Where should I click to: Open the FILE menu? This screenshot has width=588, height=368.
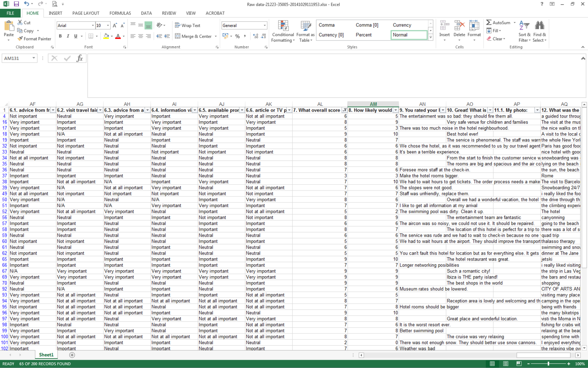pos(10,13)
